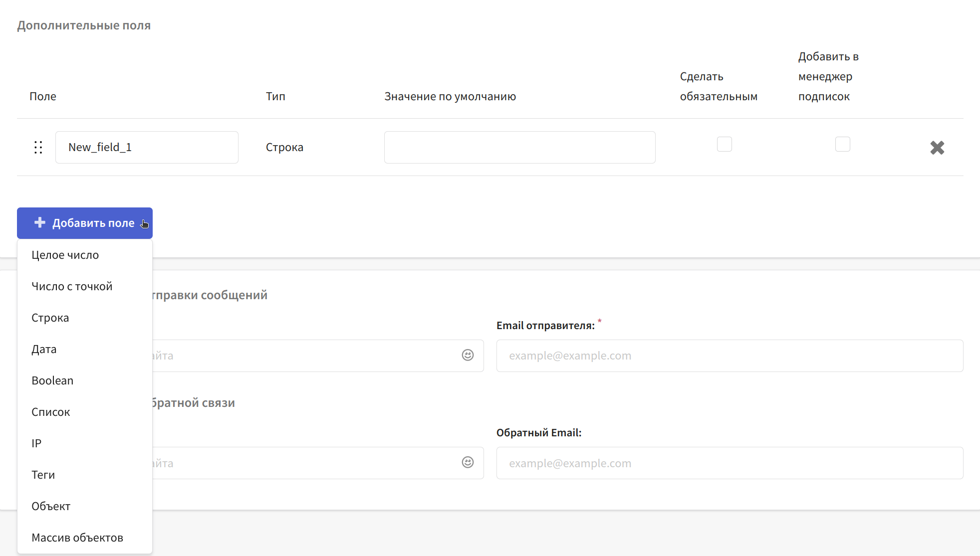Screen dimensions: 980x556
Task: Click the Тип column header
Action: pos(275,96)
